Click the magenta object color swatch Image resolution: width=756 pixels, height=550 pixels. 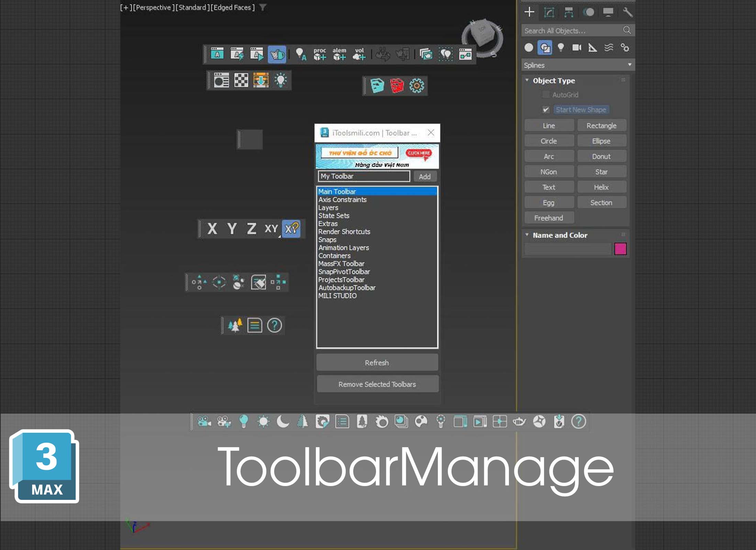(x=620, y=249)
